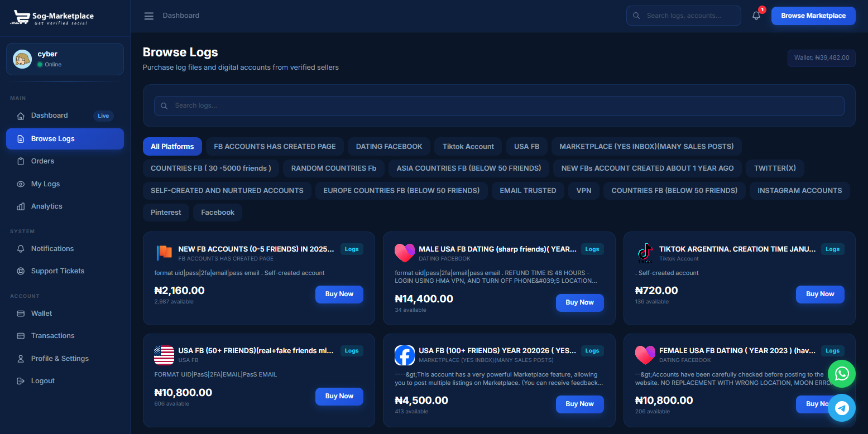Open Support Tickets via its lifebuoy icon

click(21, 271)
